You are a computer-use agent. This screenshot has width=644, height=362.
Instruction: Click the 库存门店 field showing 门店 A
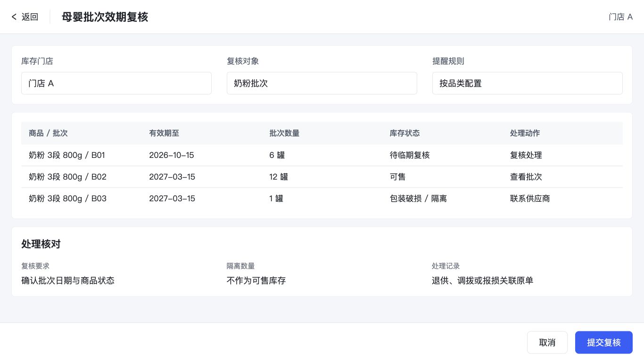pyautogui.click(x=116, y=83)
